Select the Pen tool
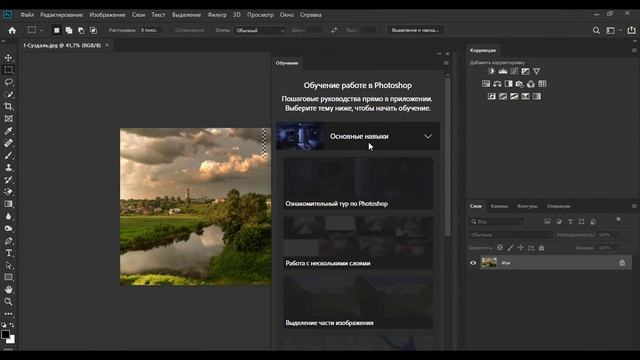This screenshot has width=640, height=360. [x=8, y=241]
